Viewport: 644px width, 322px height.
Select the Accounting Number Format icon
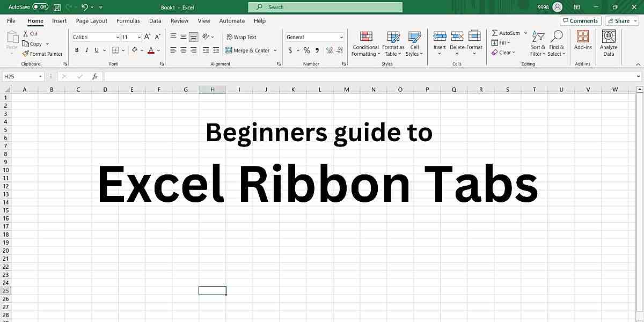pos(290,50)
